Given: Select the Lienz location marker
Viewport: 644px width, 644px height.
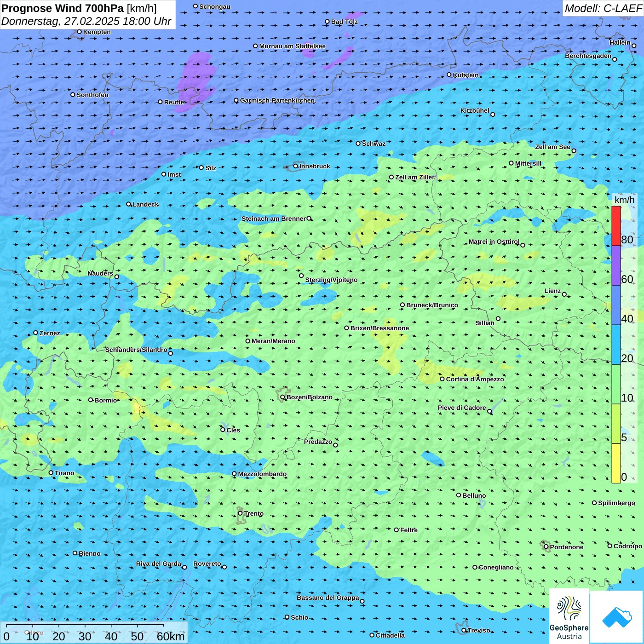Looking at the screenshot, I should tap(564, 294).
